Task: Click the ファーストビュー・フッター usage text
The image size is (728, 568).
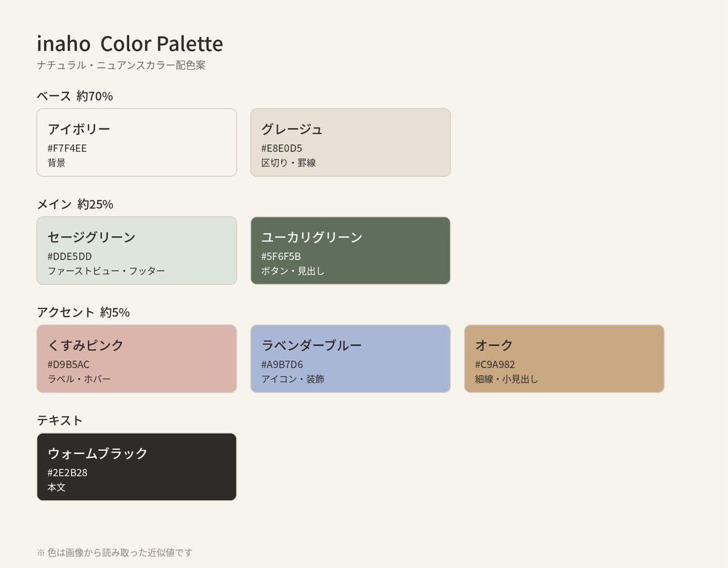Action: click(106, 271)
